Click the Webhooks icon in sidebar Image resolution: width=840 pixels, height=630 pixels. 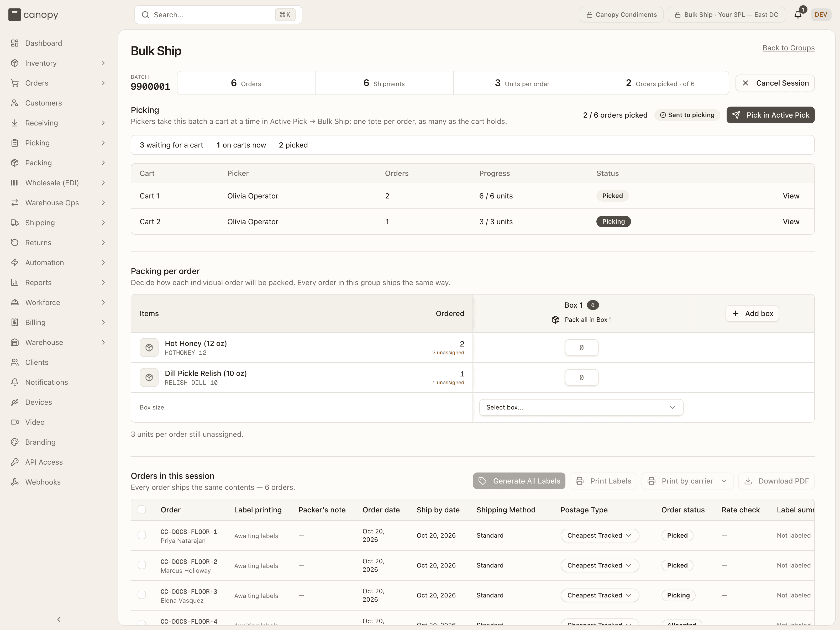pos(14,482)
